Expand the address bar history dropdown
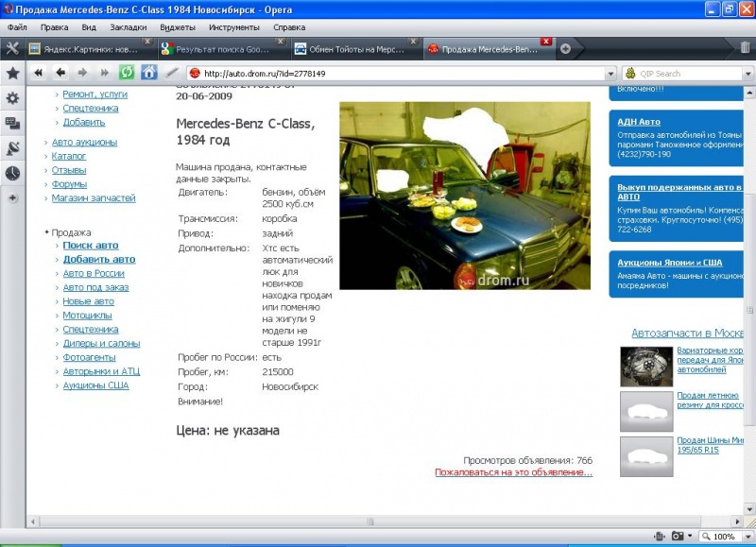This screenshot has height=547, width=756. (611, 73)
